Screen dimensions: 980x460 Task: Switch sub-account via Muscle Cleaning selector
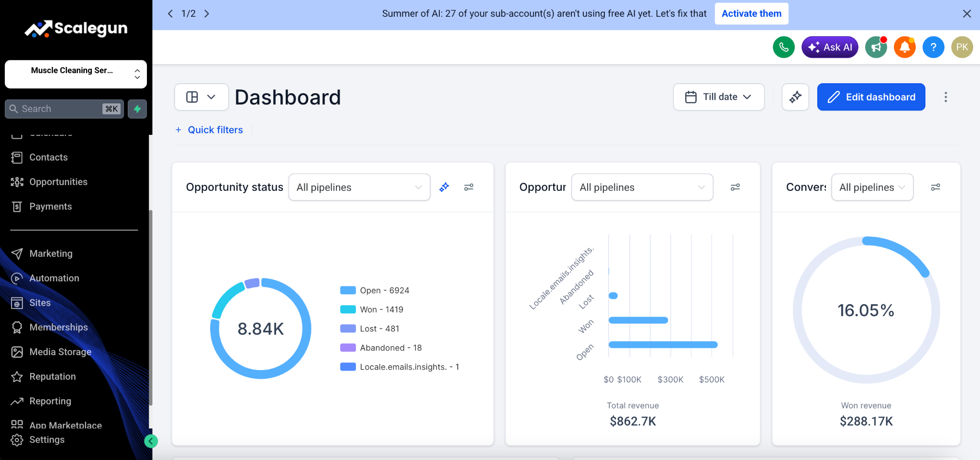coord(76,74)
